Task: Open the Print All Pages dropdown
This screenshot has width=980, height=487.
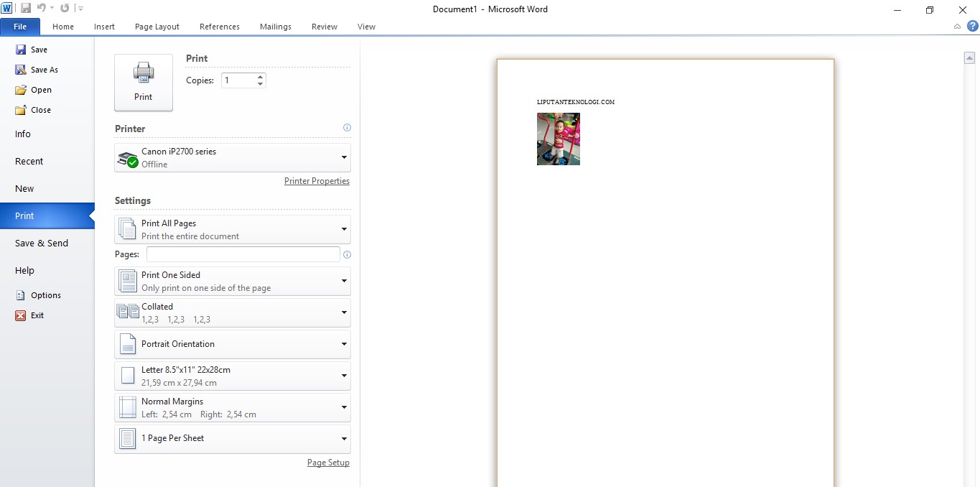Action: (x=344, y=228)
